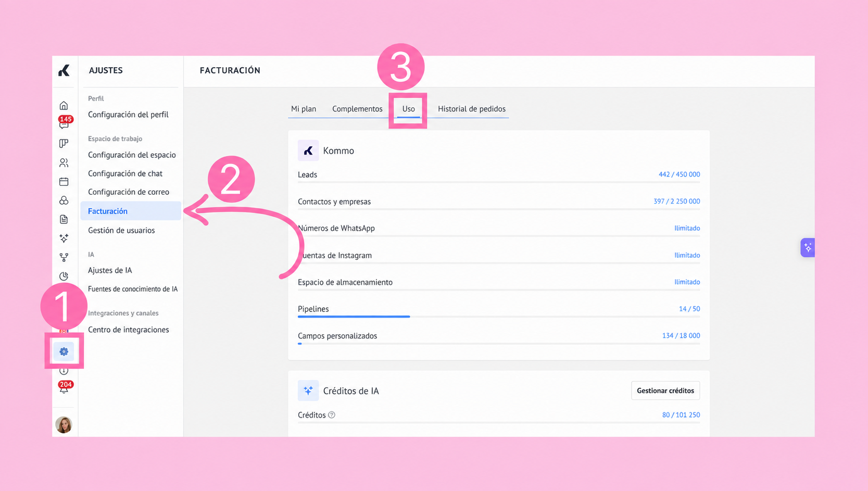868x491 pixels.
Task: Click the Pipelines usage progress bar
Action: click(x=499, y=317)
